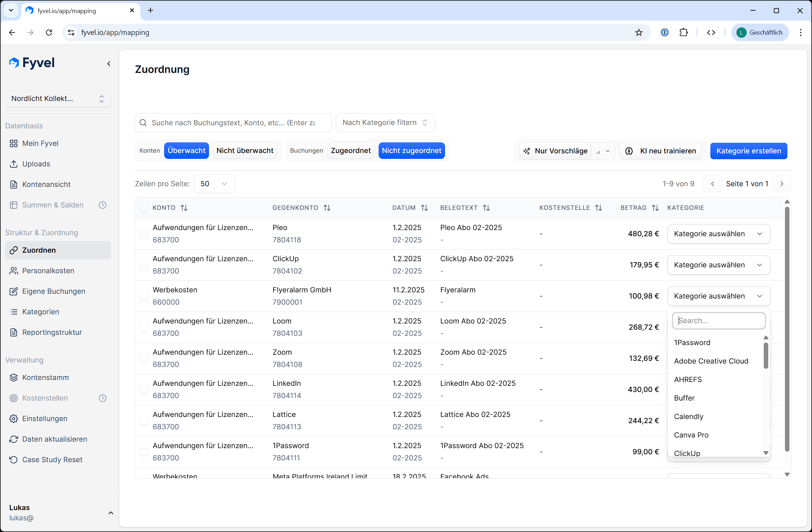
Task: Pick AHREFS from category list
Action: coord(688,380)
